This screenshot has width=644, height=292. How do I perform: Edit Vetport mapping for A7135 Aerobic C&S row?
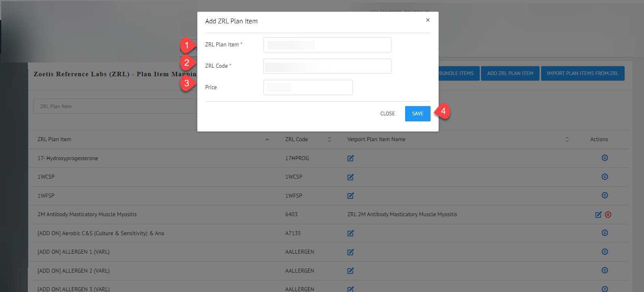(x=351, y=233)
